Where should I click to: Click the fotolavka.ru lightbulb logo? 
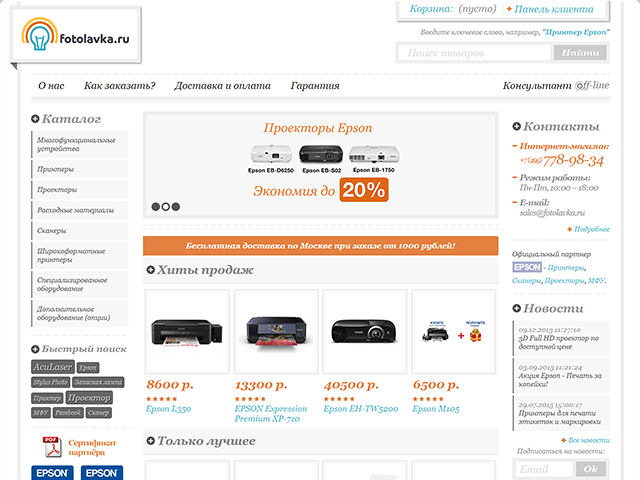(39, 37)
